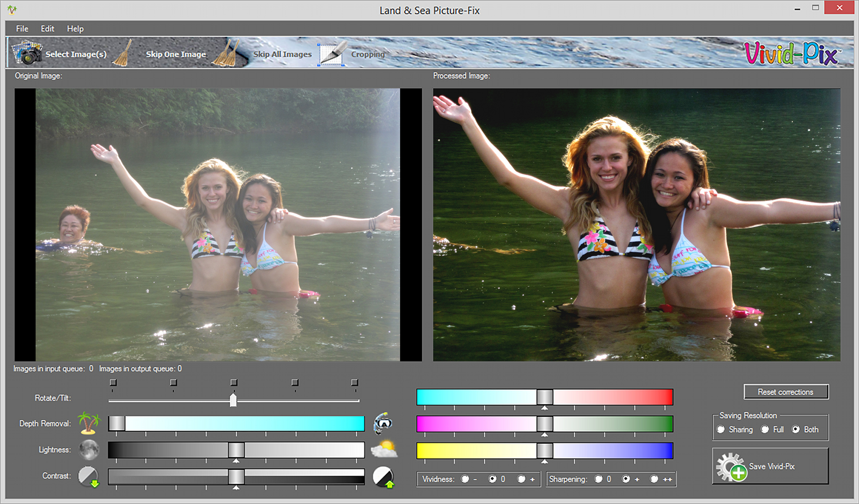Click the increase Contrast icon
The image size is (859, 504).
click(383, 477)
